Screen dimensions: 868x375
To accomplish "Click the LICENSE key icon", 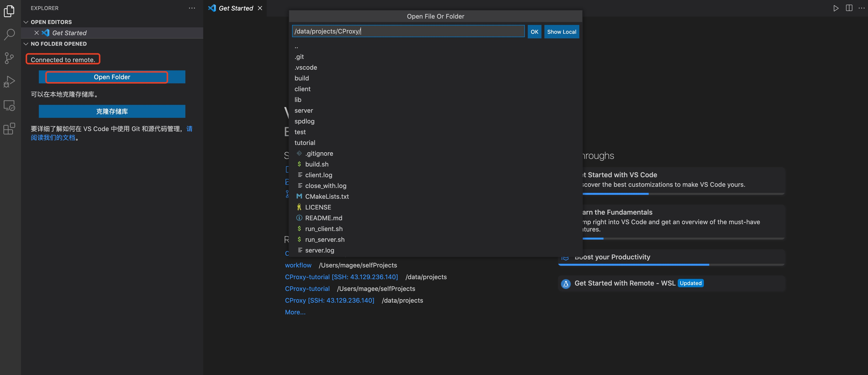I will coord(299,207).
